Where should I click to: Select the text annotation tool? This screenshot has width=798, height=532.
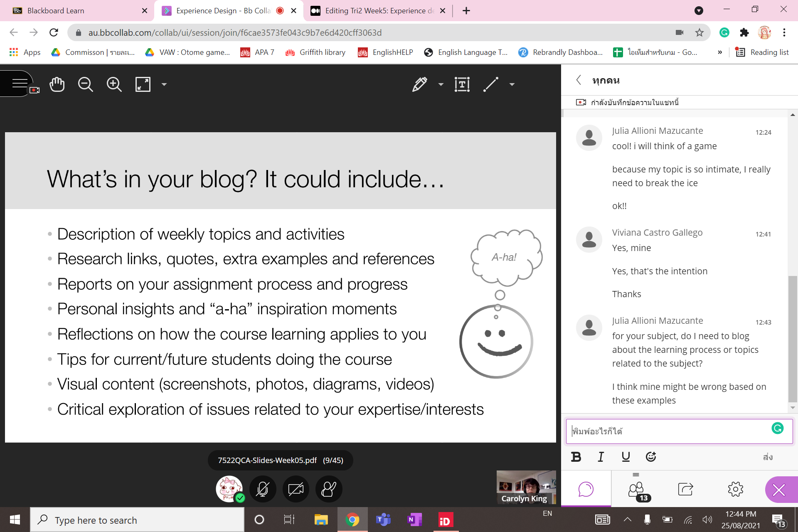(462, 84)
